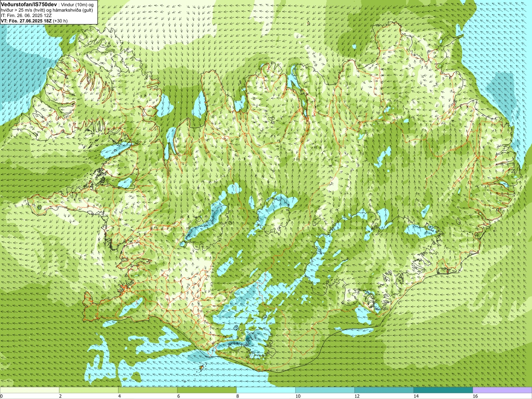Click the legend label '16'
The height and width of the screenshot is (399, 532).
[x=475, y=397]
